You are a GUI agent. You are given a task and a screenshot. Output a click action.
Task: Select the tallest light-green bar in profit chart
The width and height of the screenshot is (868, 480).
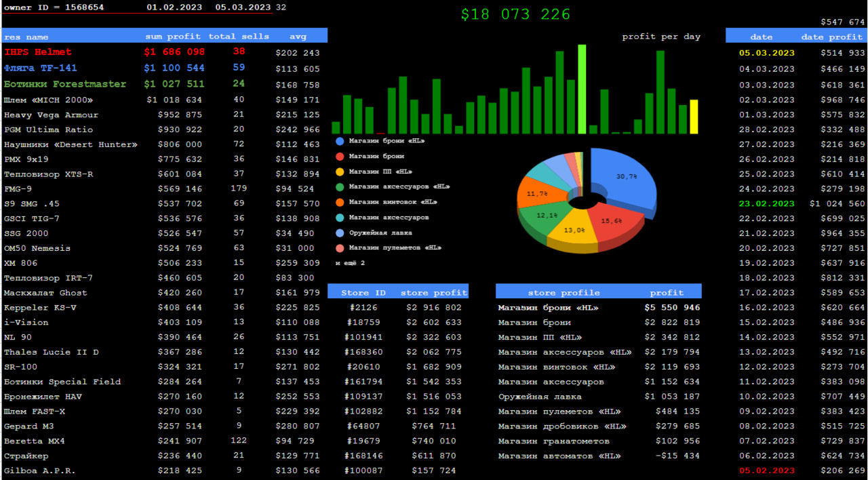click(x=582, y=89)
